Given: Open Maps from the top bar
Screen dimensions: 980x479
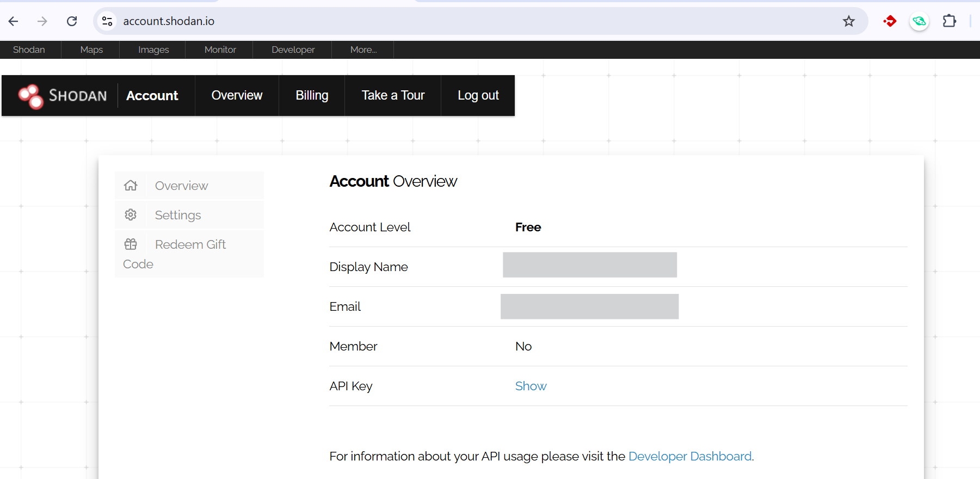Looking at the screenshot, I should point(91,50).
